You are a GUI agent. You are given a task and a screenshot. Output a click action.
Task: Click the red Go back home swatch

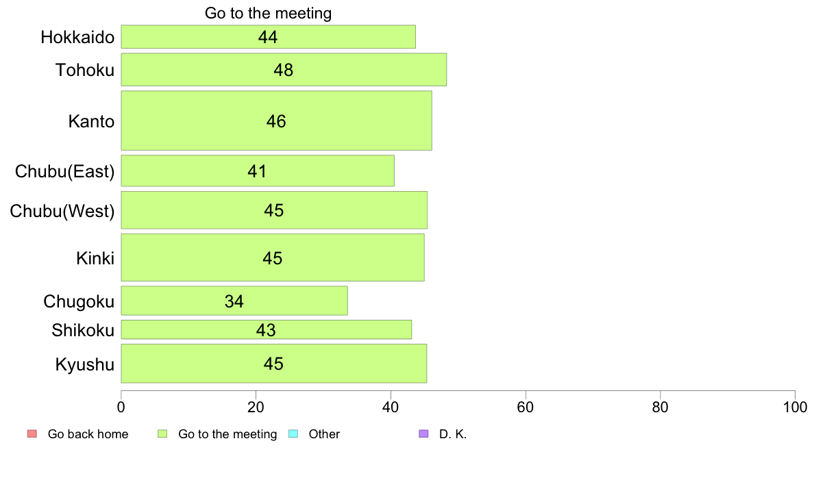point(32,434)
